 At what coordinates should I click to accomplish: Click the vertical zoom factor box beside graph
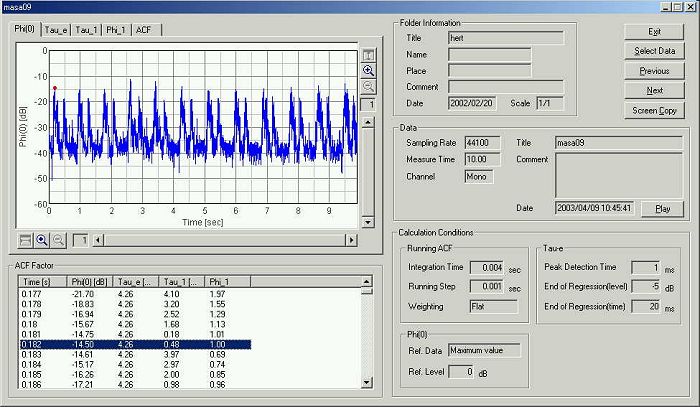pyautogui.click(x=368, y=105)
